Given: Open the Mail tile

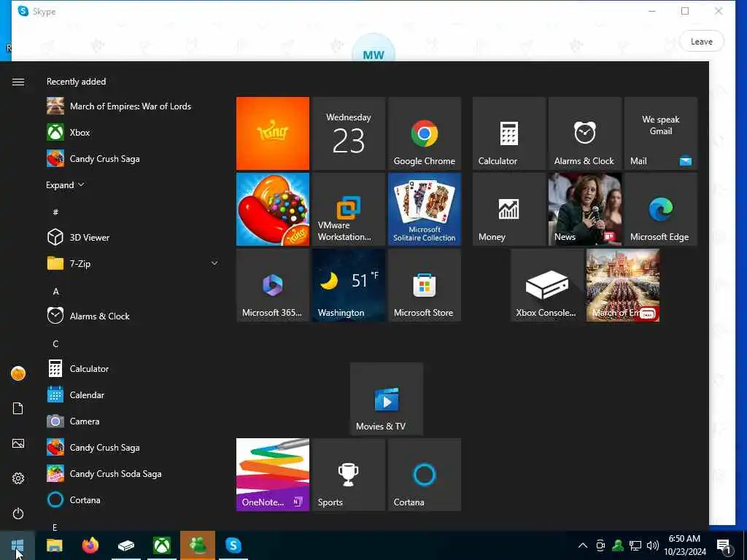Looking at the screenshot, I should click(660, 133).
